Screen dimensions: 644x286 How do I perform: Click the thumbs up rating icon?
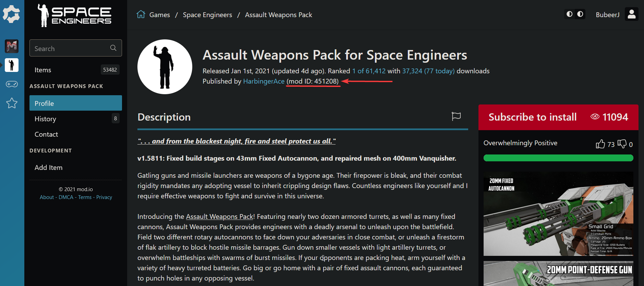[600, 144]
